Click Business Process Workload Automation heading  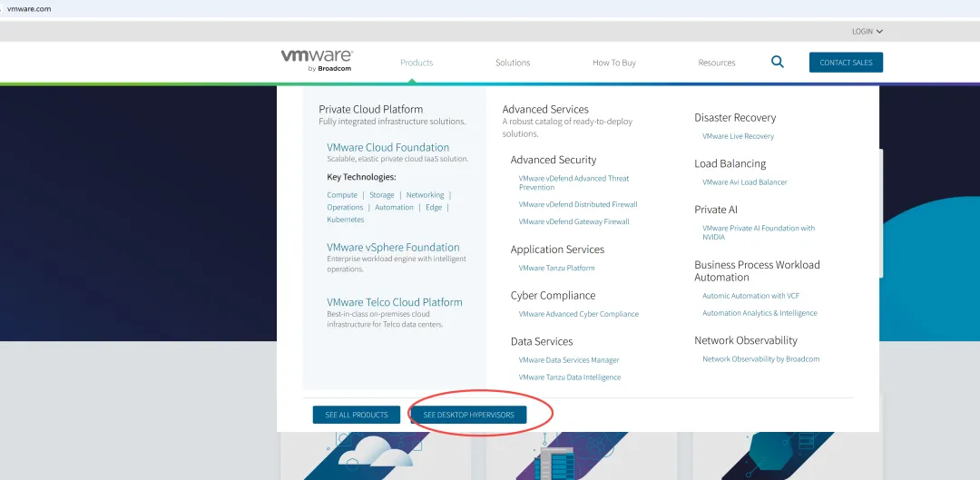757,271
